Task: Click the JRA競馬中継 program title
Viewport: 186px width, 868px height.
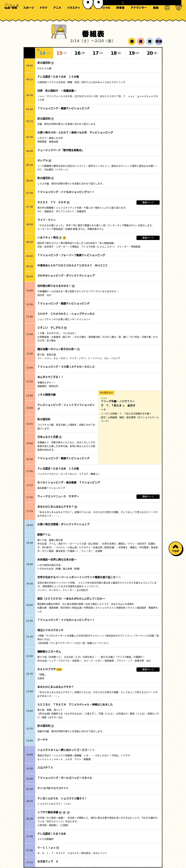Action: point(47,395)
